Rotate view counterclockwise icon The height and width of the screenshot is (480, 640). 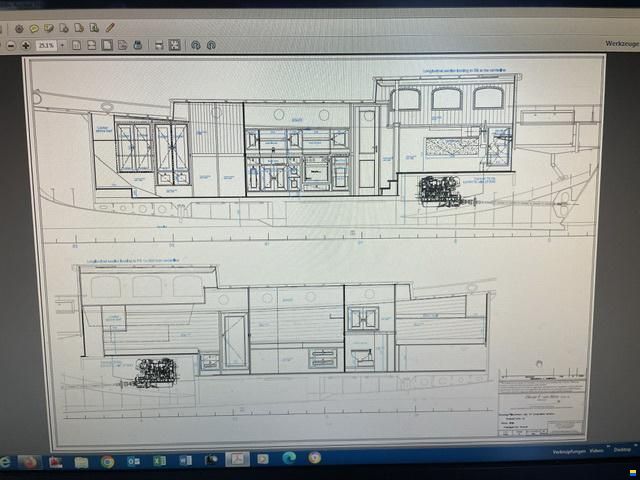click(196, 45)
